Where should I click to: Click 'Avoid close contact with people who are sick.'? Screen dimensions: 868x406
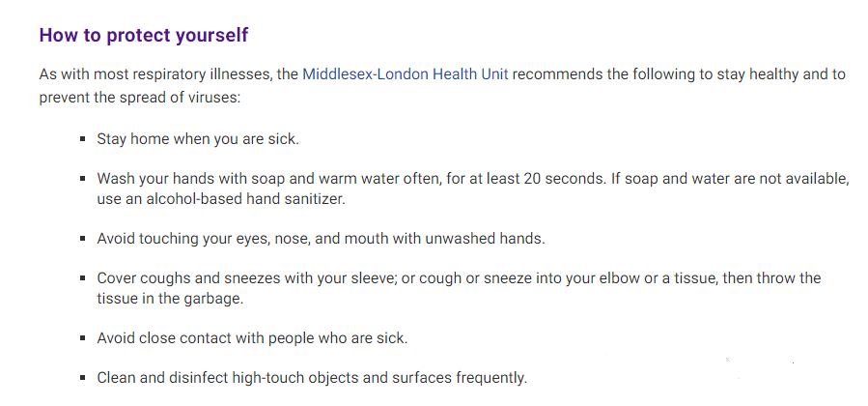(252, 338)
